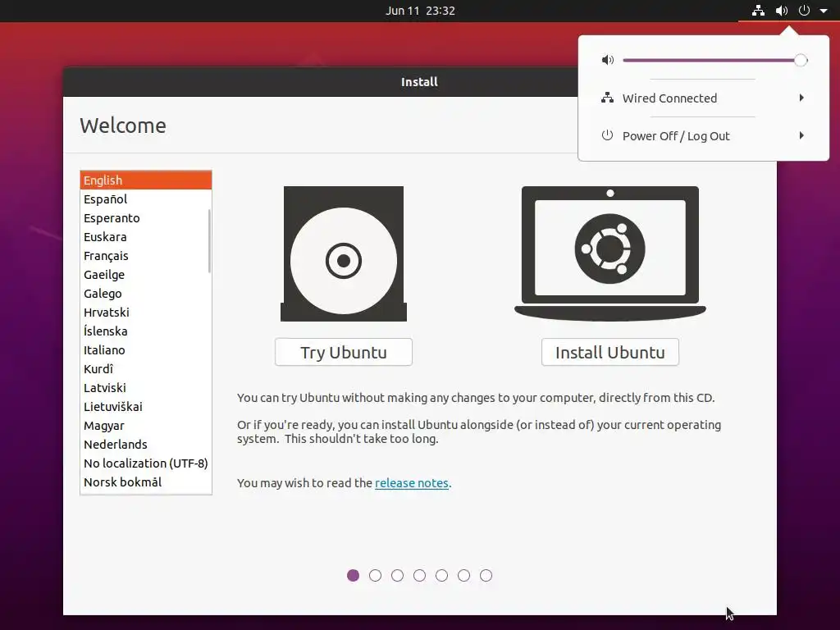Expand Wired Connected submenu arrow
840x630 pixels.
point(801,98)
